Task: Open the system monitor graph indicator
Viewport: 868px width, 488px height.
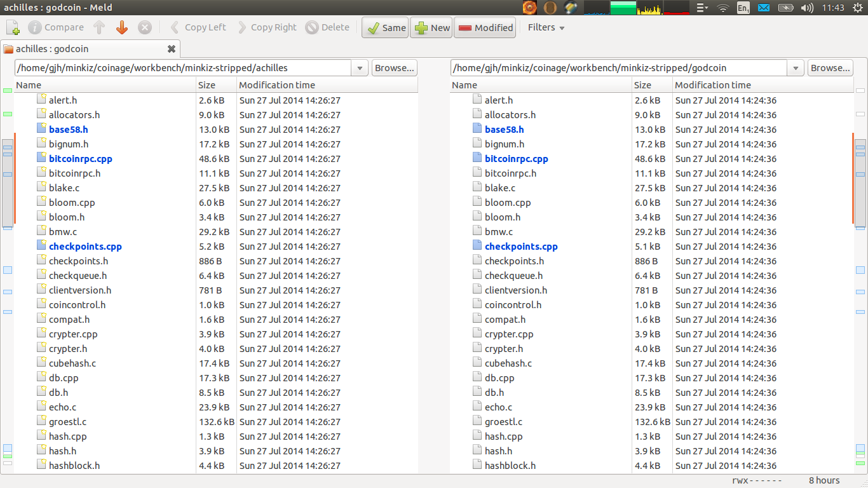Action: tap(636, 8)
